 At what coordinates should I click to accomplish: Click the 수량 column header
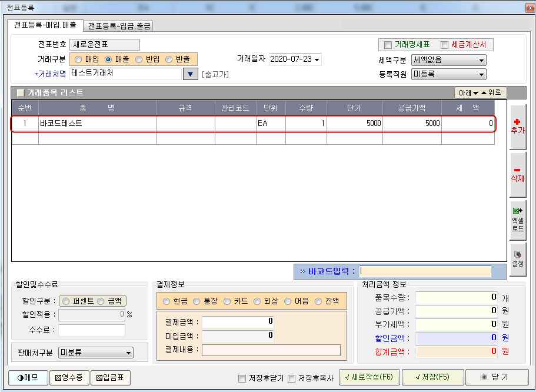click(x=306, y=108)
